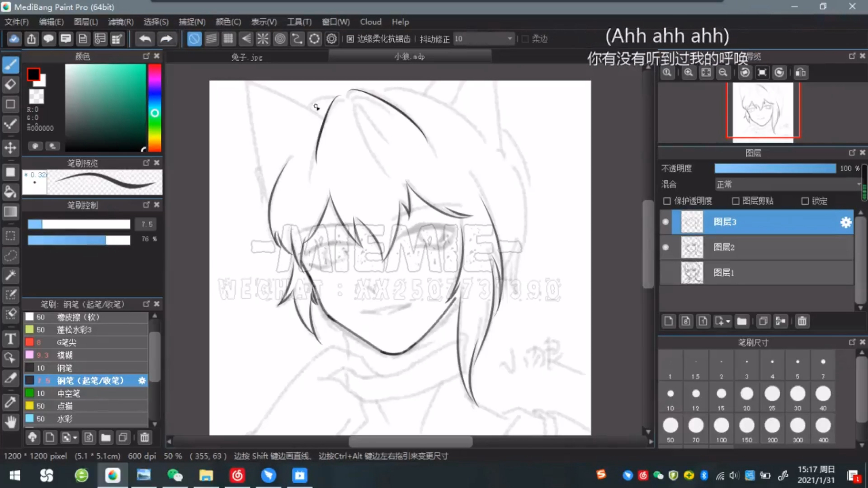Open the 文件(F) menu
This screenshot has width=868, height=488.
17,22
